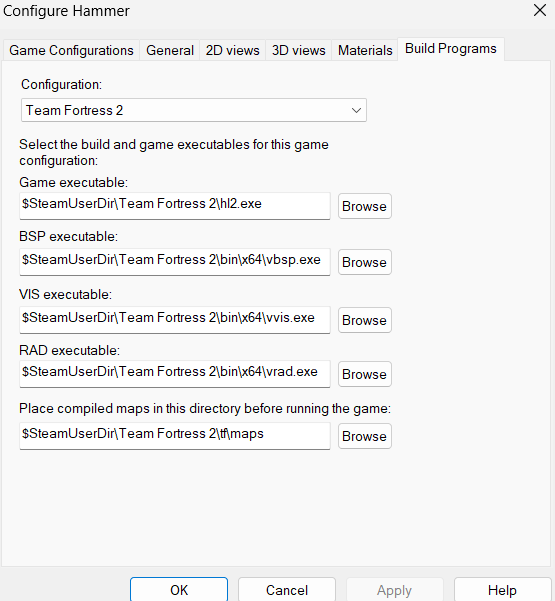Browse for the VIS executable
Viewport: 555px width, 601px height.
(365, 320)
